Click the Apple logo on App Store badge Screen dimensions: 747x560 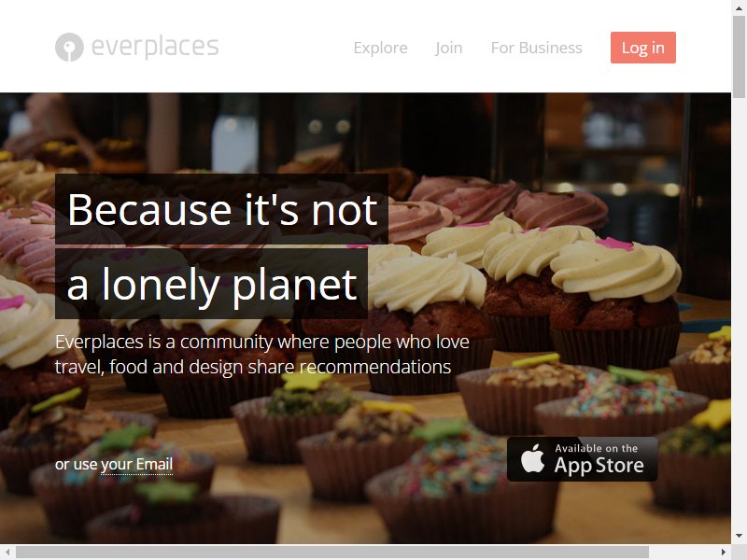tap(532, 458)
